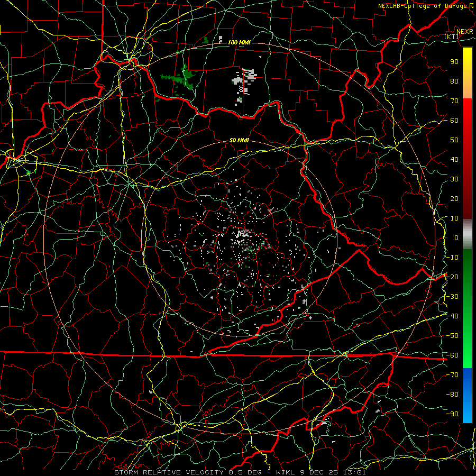Click the positive 20 knot scale label
The image size is (476, 476).
(x=454, y=198)
